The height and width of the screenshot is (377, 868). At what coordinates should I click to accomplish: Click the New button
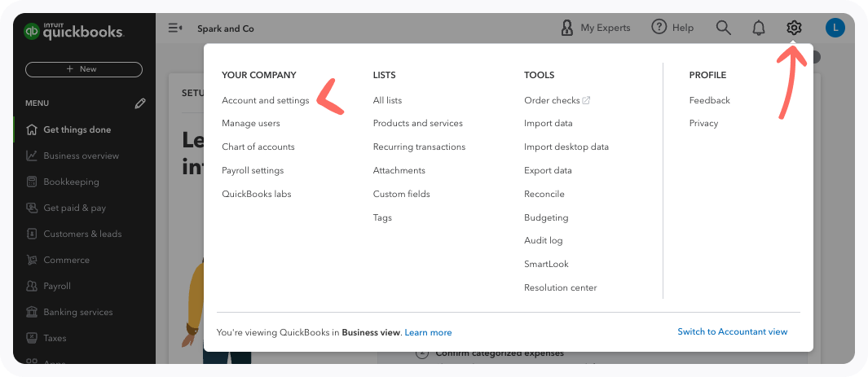click(84, 69)
